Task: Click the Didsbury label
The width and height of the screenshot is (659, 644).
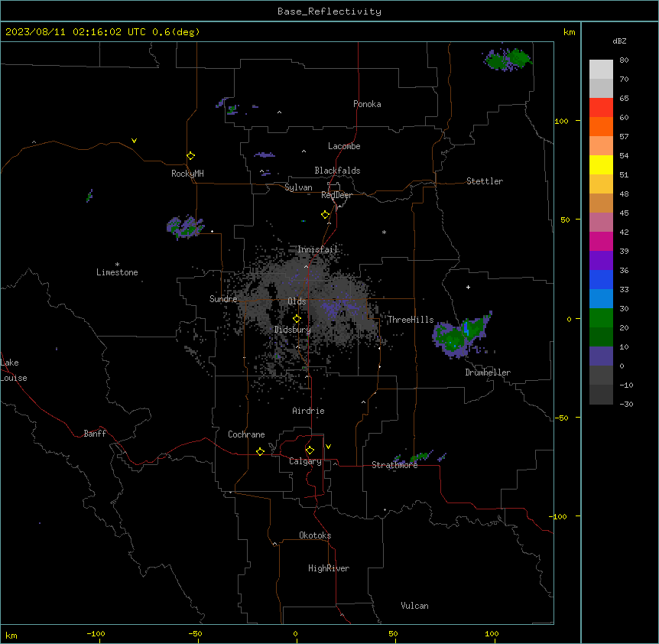Action: 293,330
